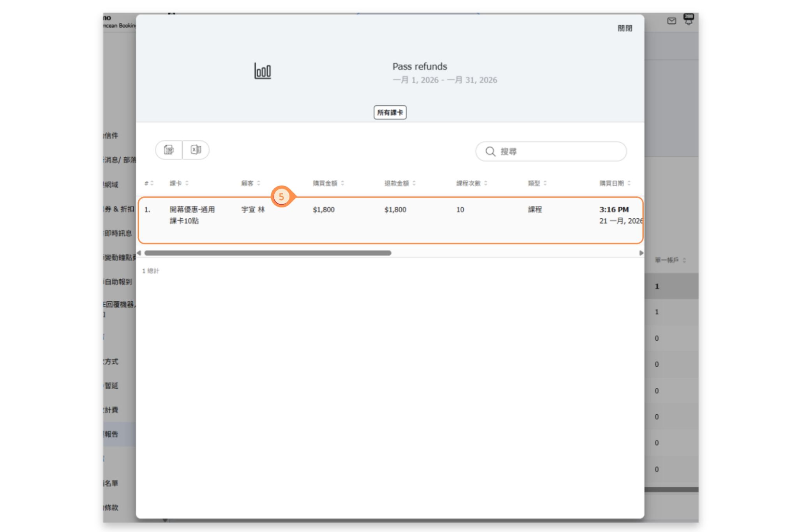
Task: Click the left arrow of the horizontal scrollbar
Action: pyautogui.click(x=139, y=253)
